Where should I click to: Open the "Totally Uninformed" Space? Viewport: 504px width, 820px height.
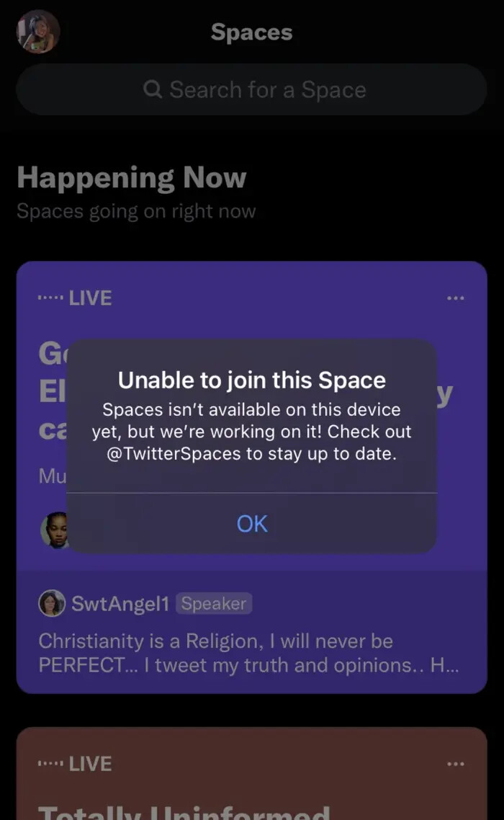coord(184,812)
